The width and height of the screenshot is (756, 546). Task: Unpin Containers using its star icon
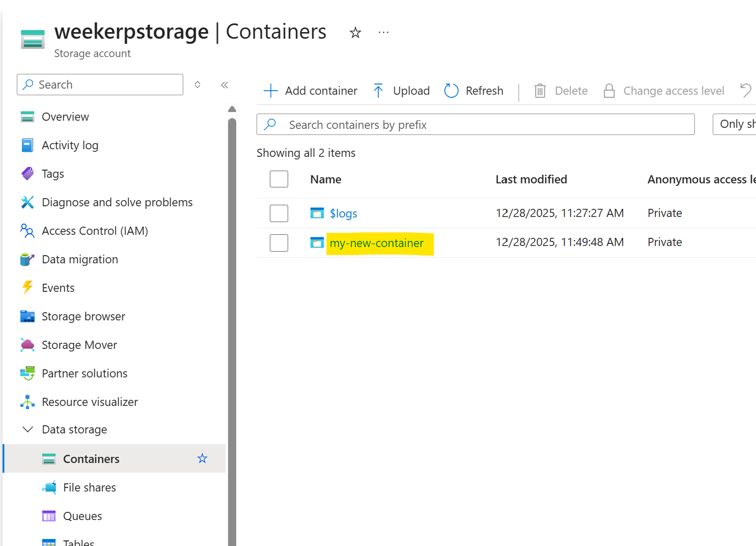pos(202,458)
